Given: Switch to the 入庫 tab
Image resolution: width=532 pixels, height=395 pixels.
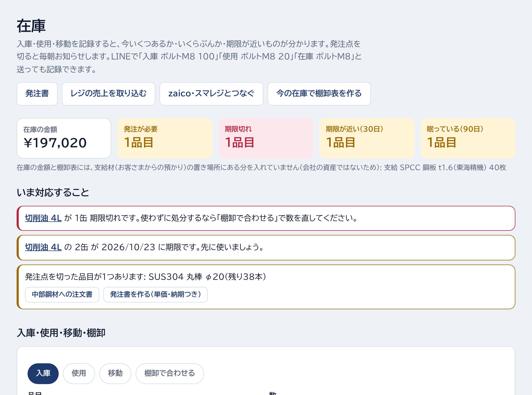Looking at the screenshot, I should (x=43, y=373).
